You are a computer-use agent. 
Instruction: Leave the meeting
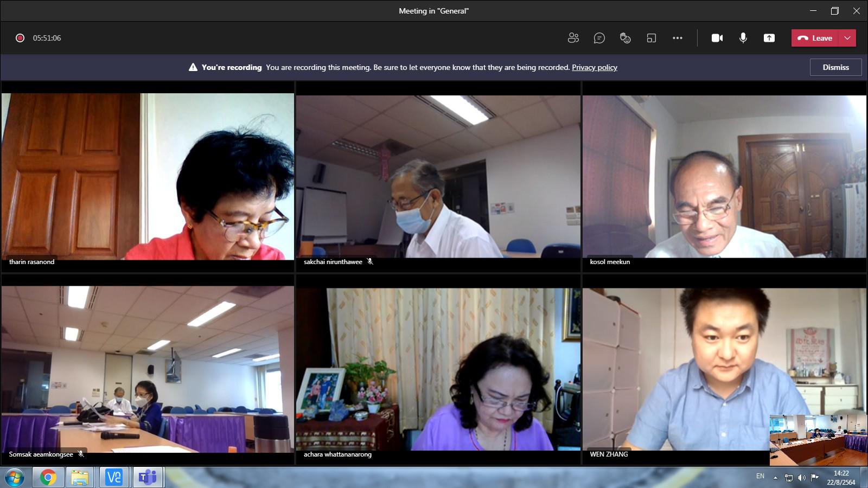click(x=815, y=38)
